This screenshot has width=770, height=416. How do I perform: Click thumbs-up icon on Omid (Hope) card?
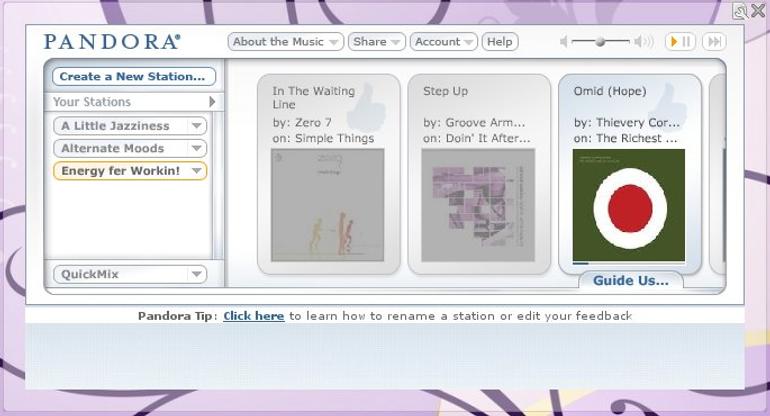click(x=667, y=107)
